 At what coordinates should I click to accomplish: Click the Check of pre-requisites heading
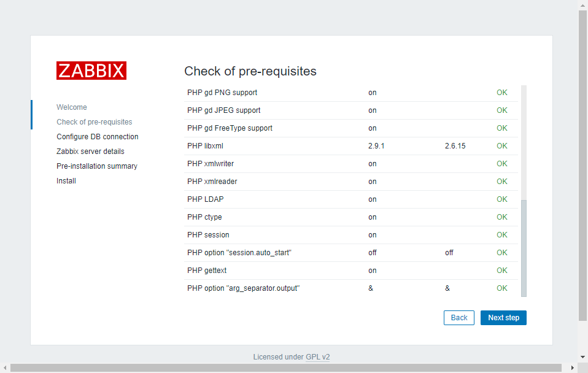[x=250, y=71]
